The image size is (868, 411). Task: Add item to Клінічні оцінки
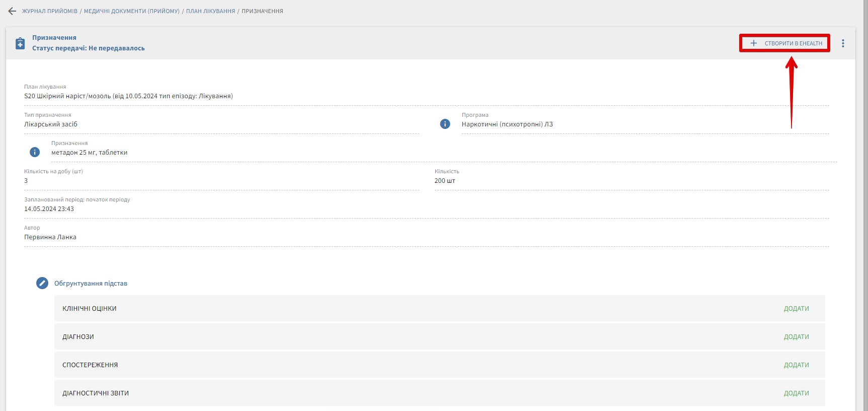[x=796, y=309]
